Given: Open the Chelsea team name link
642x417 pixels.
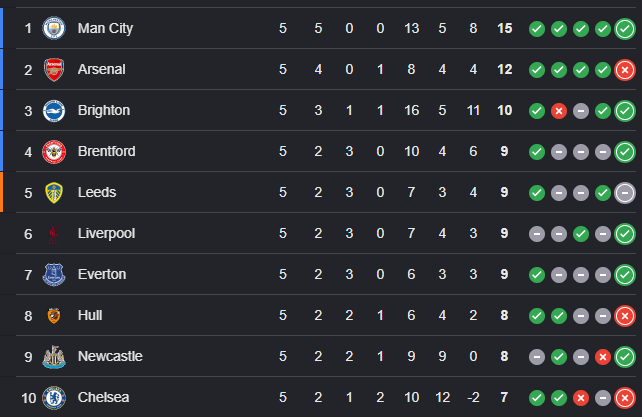Looking at the screenshot, I should 104,397.
